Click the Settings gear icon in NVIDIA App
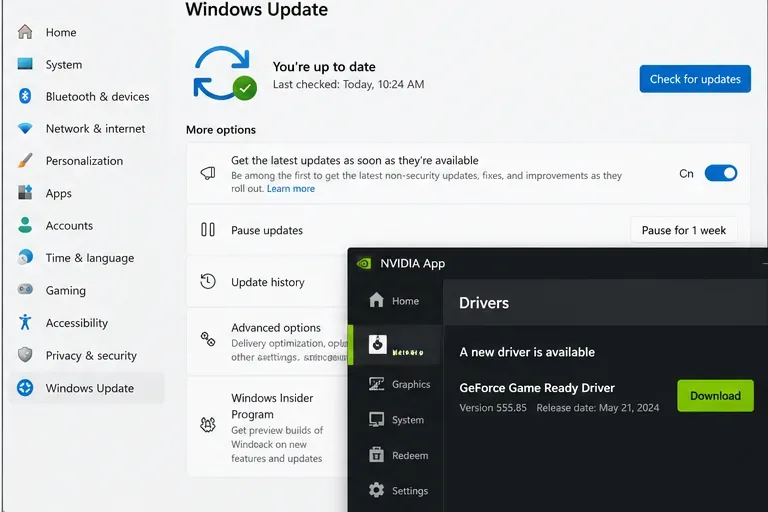The image size is (768, 512). pyautogui.click(x=376, y=490)
